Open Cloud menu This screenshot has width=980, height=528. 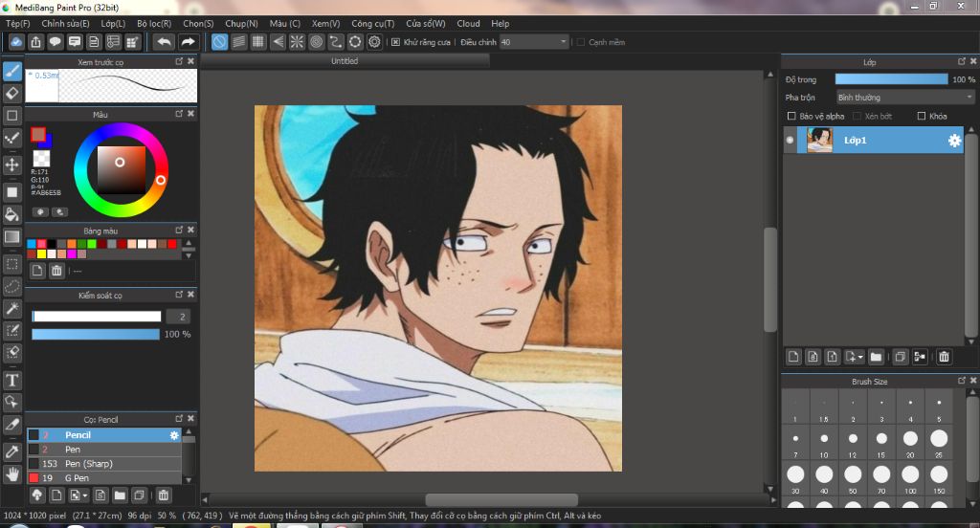point(468,24)
